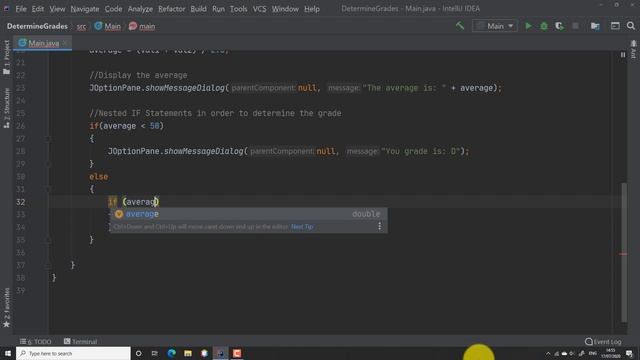Open the Edit menu
This screenshot has height=360, width=640.
38,9
